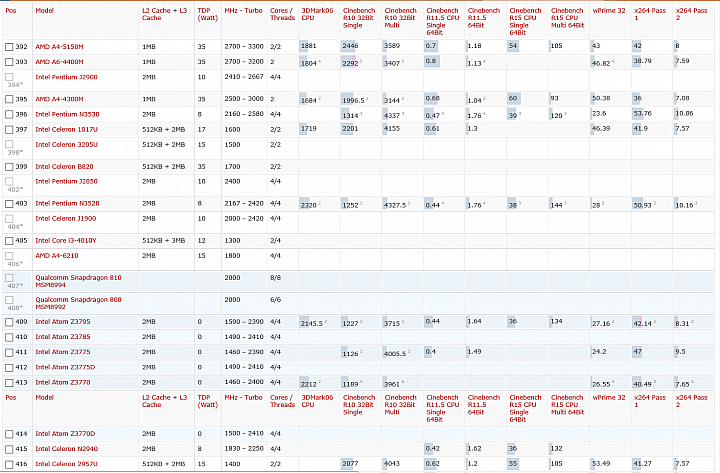
Task: Sort by L2 Cache + L3 Cache top header
Action: pos(165,14)
